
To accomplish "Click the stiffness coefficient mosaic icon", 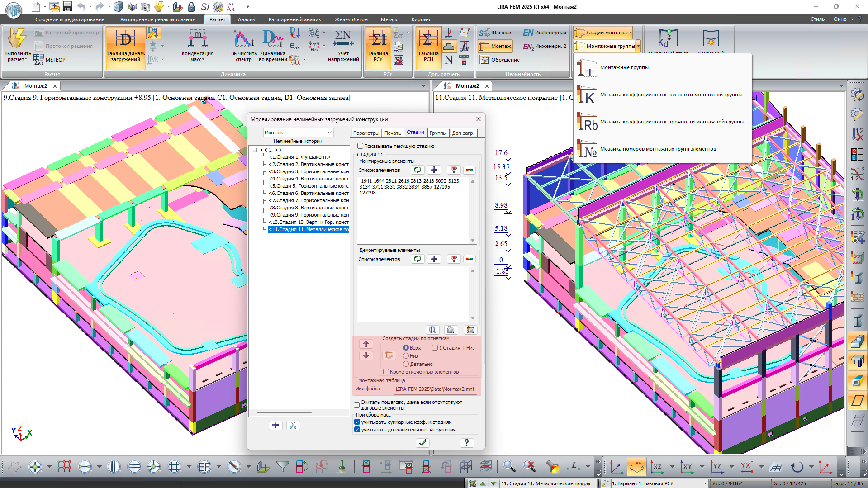I will pos(587,95).
